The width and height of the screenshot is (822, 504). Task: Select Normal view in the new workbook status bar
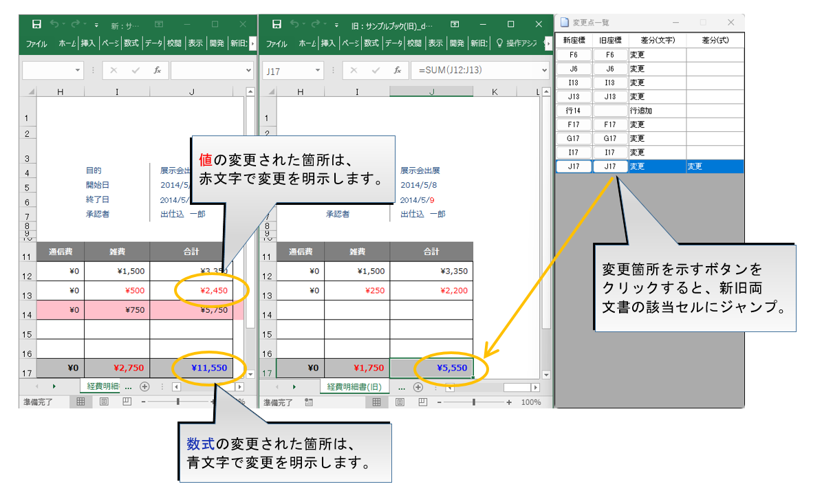[x=80, y=402]
